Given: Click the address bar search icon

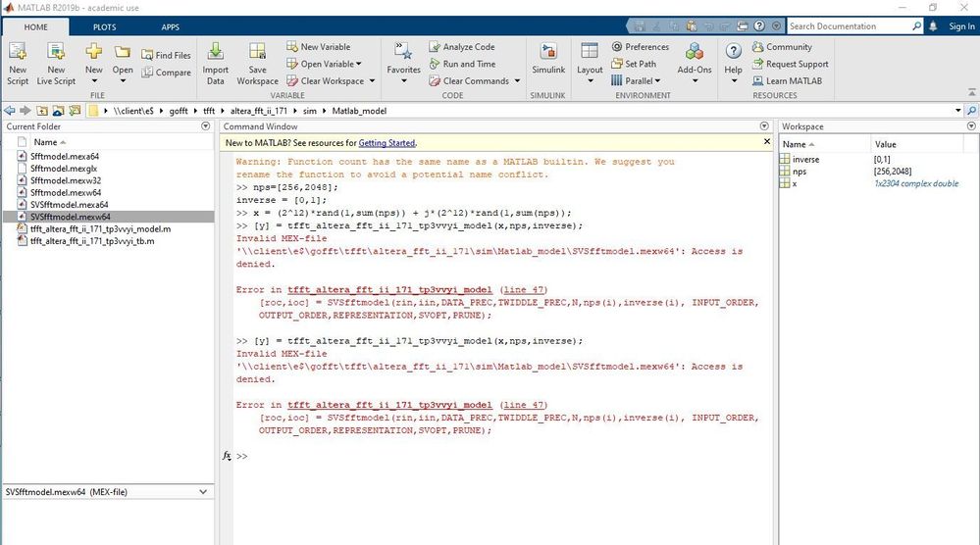Looking at the screenshot, I should [x=971, y=111].
